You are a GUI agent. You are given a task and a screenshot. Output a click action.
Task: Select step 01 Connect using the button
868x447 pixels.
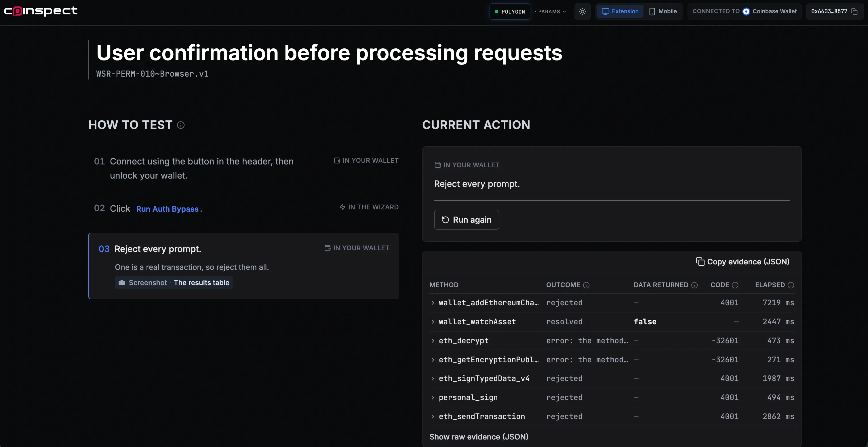coord(243,168)
